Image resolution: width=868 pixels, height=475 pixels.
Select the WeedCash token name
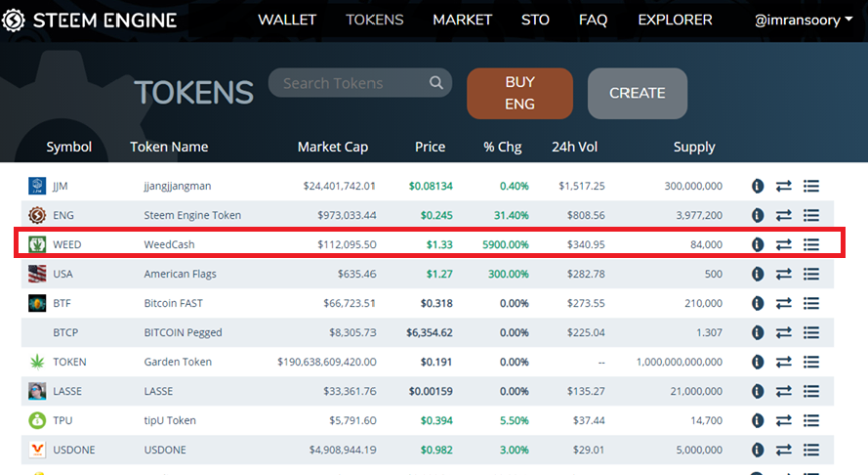pos(169,244)
